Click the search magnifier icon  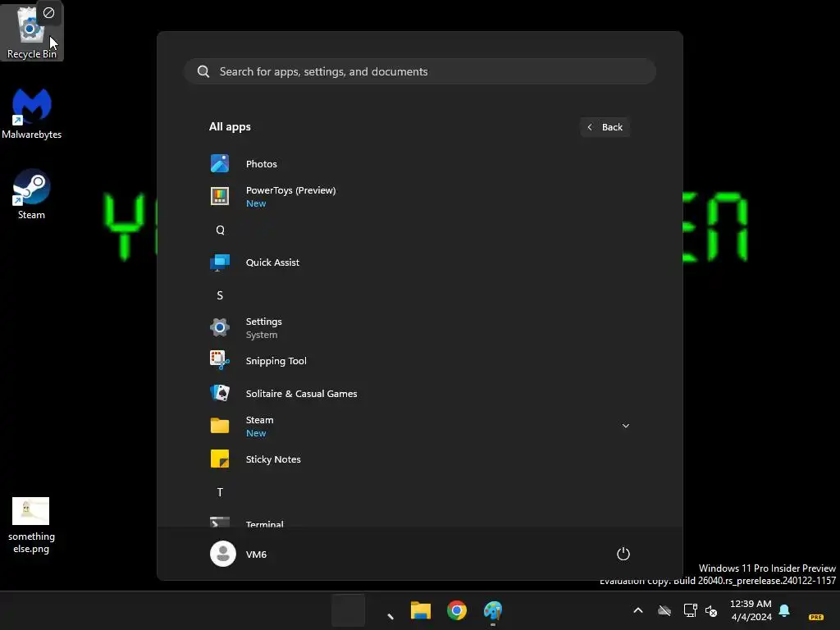click(x=203, y=71)
